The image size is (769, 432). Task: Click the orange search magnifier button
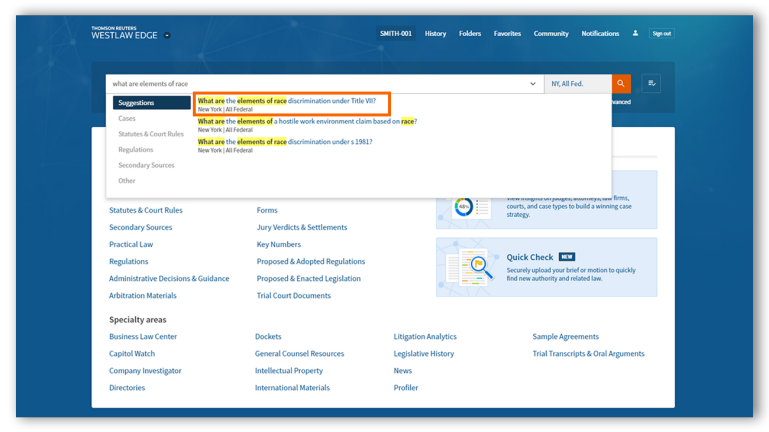621,84
